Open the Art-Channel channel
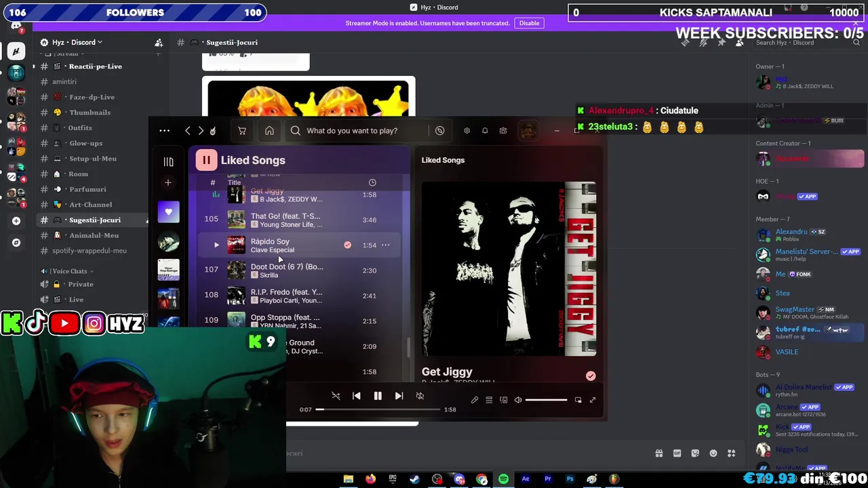This screenshot has height=488, width=868. click(x=92, y=205)
